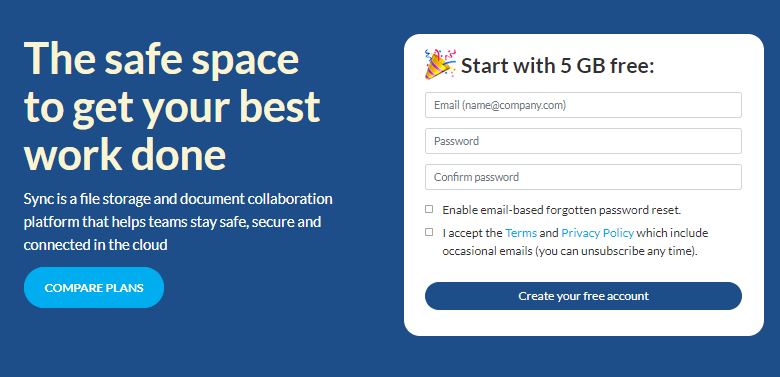Click the 'I accept the' label text

click(x=473, y=233)
